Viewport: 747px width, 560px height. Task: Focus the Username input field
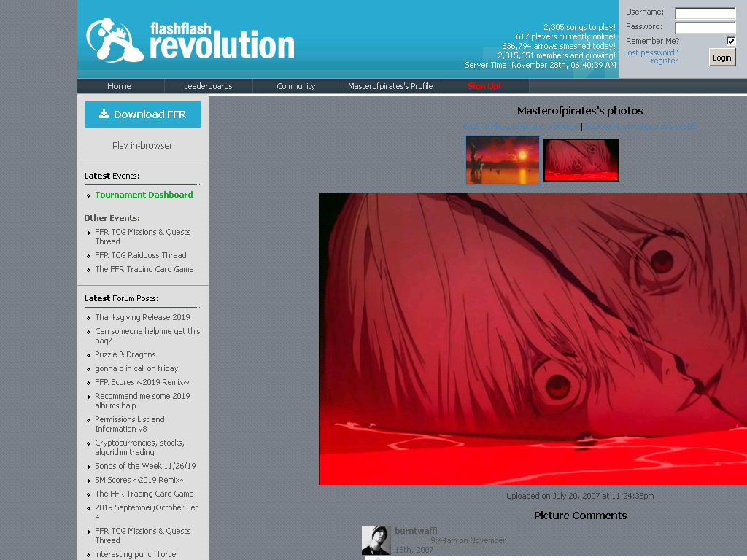pyautogui.click(x=705, y=13)
